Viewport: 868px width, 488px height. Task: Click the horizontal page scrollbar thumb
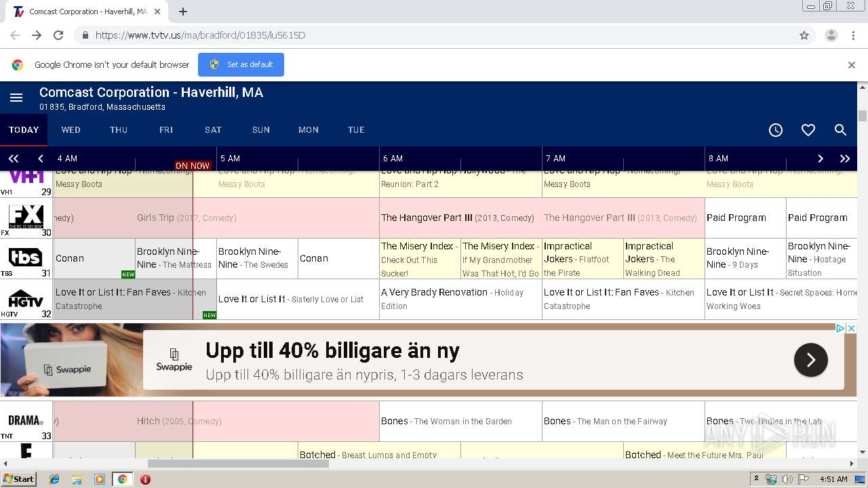(238, 464)
